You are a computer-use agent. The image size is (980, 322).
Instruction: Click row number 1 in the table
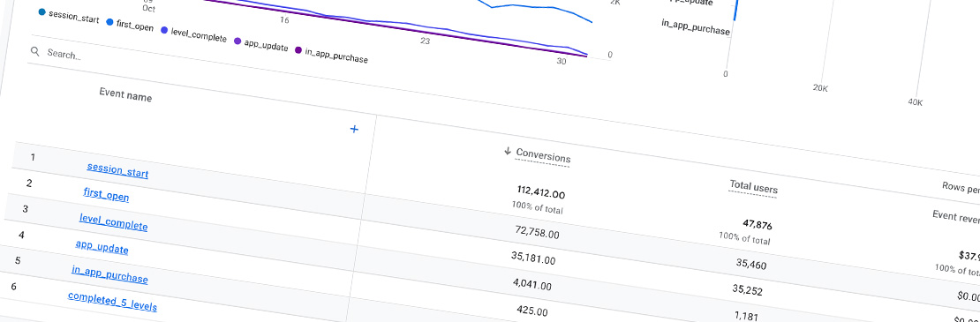[x=33, y=157]
